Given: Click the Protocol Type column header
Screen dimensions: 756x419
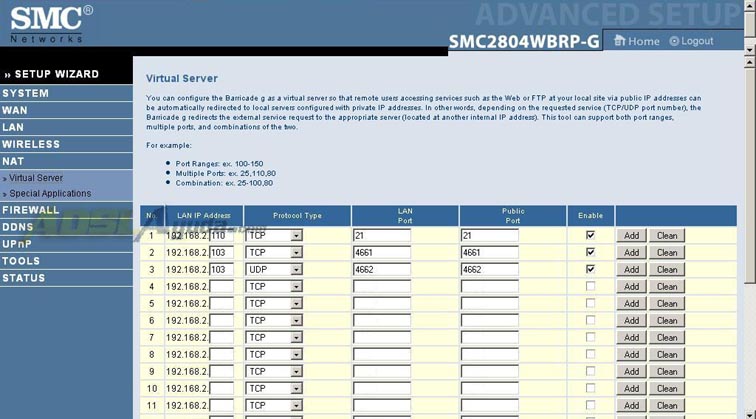Looking at the screenshot, I should (297, 216).
